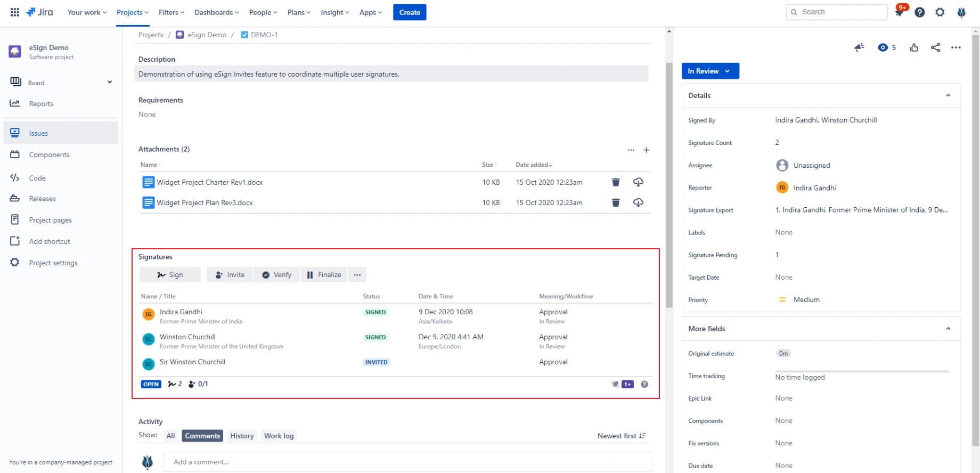980x473 pixels.
Task: Sort attachments by Date added column
Action: tap(534, 165)
